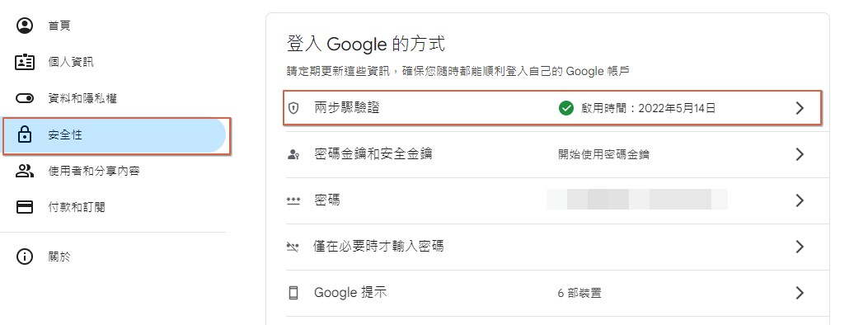Expand 兩步驟驗證 with its chevron arrow

click(x=800, y=109)
